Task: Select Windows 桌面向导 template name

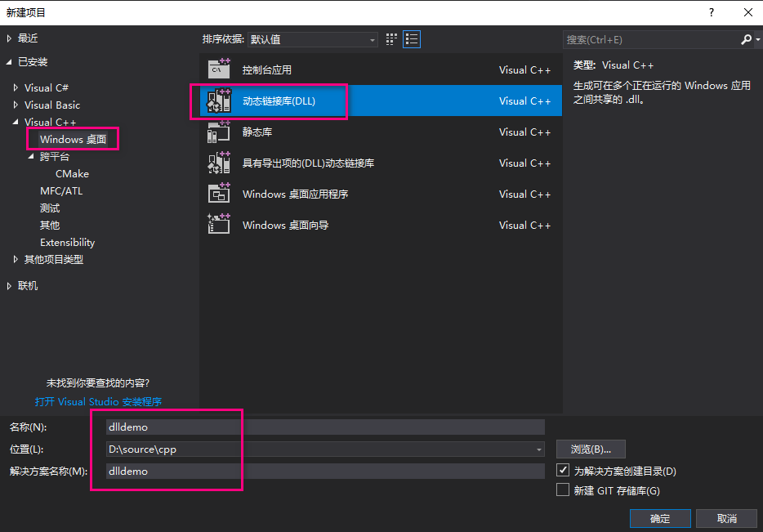Action: (x=286, y=226)
